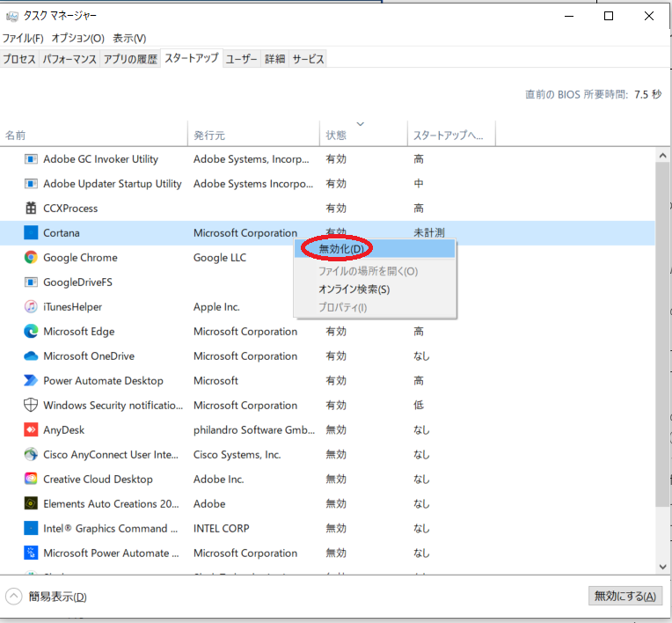Click the CCXProcess gift box icon

pos(31,209)
